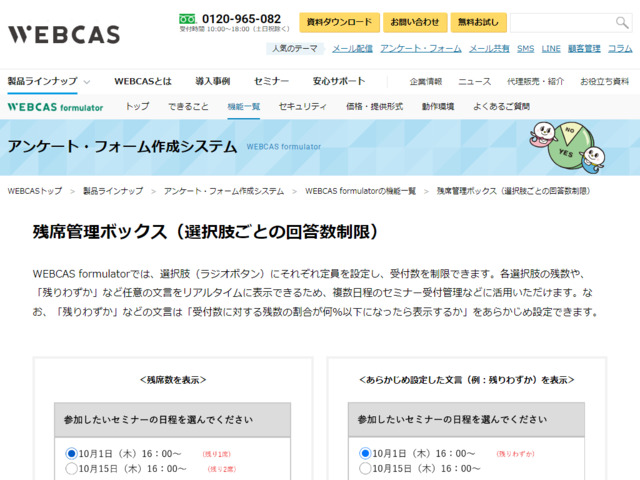The width and height of the screenshot is (640, 480).
Task: Click the banner title アンケート・フォーム作成システム
Action: [x=122, y=146]
